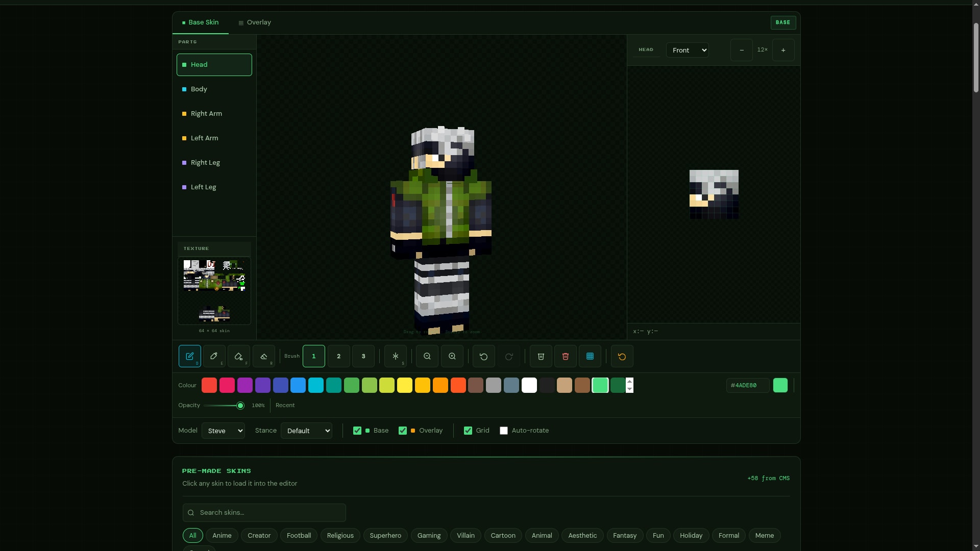Set brush size to 3

[x=363, y=356]
